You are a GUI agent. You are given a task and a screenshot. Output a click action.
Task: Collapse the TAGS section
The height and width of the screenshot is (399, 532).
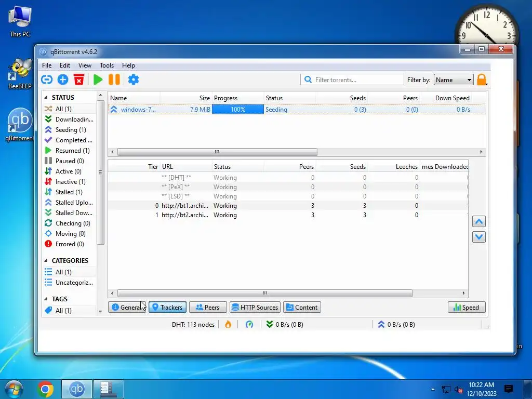[46, 299]
